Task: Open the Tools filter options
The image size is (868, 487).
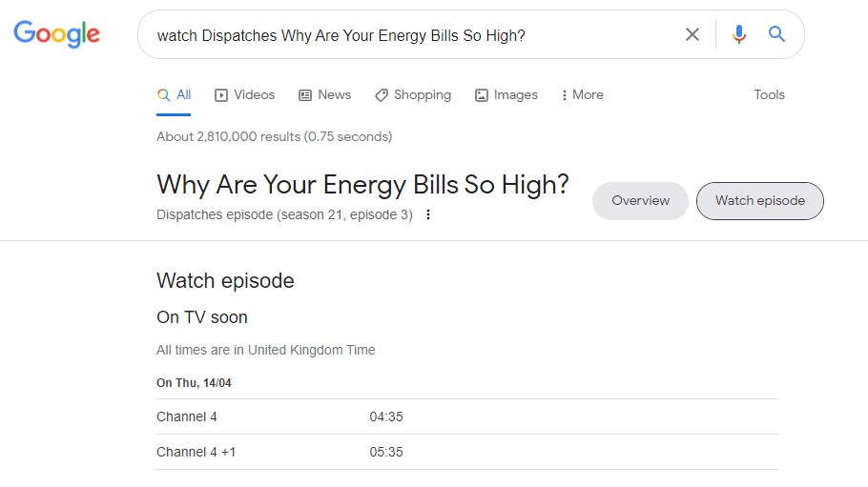Action: click(769, 94)
